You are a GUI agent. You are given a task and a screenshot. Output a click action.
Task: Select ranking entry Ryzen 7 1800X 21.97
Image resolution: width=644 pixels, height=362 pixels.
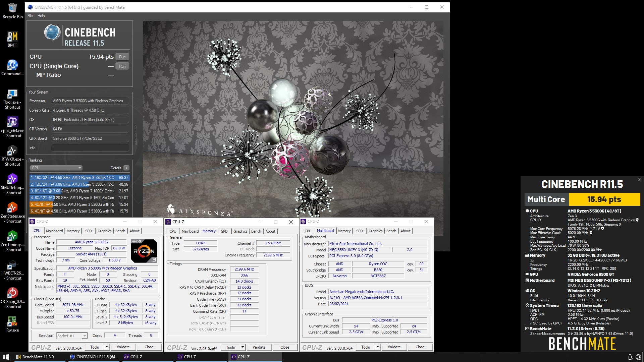(x=79, y=191)
